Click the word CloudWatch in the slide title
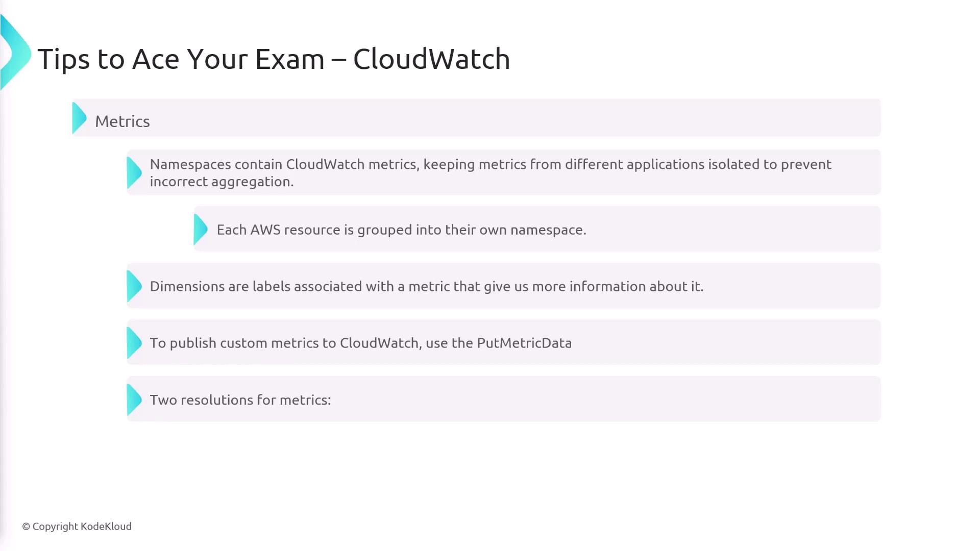Viewport: 980px width, 551px height. click(x=431, y=59)
